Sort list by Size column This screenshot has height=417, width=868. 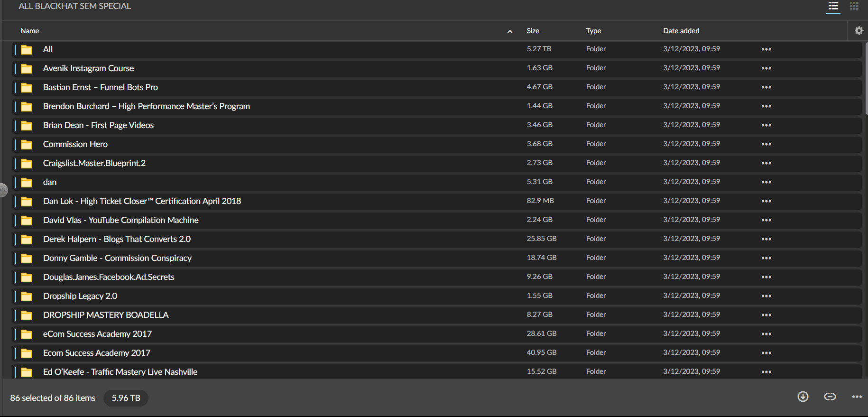533,31
